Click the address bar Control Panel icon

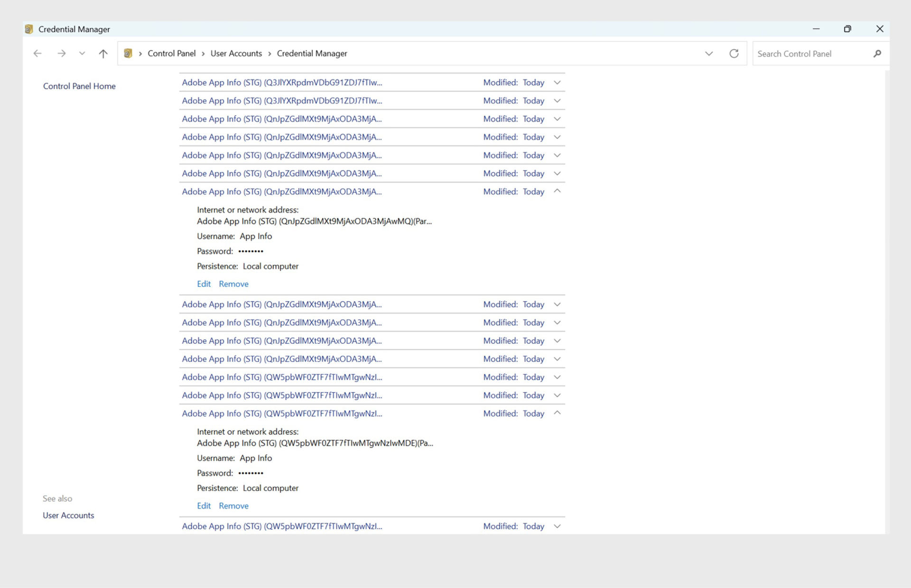pyautogui.click(x=128, y=54)
